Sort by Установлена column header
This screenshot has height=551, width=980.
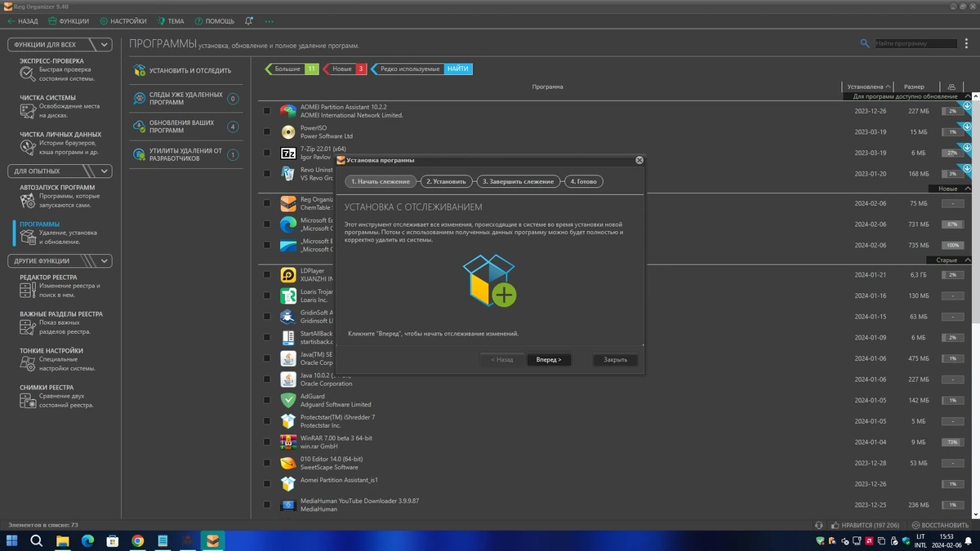point(868,87)
